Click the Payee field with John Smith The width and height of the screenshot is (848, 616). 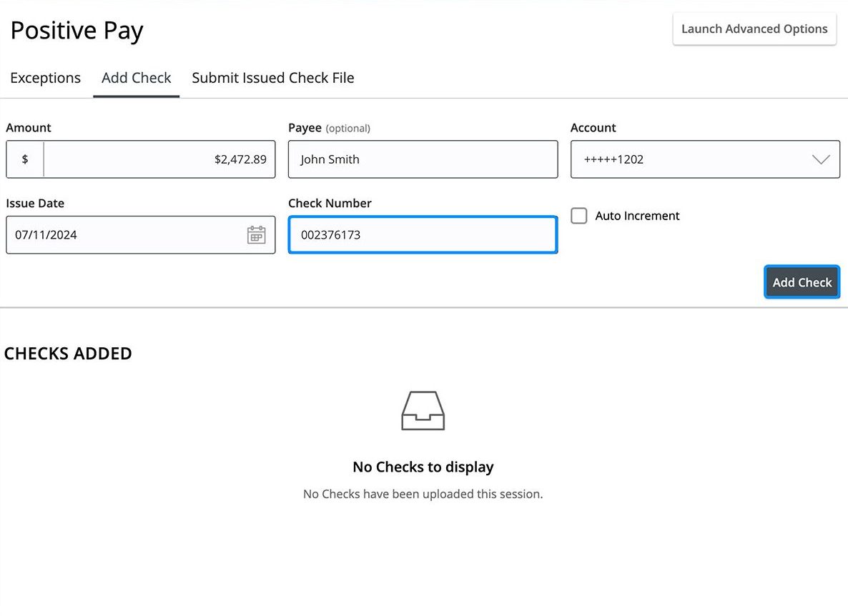423,159
